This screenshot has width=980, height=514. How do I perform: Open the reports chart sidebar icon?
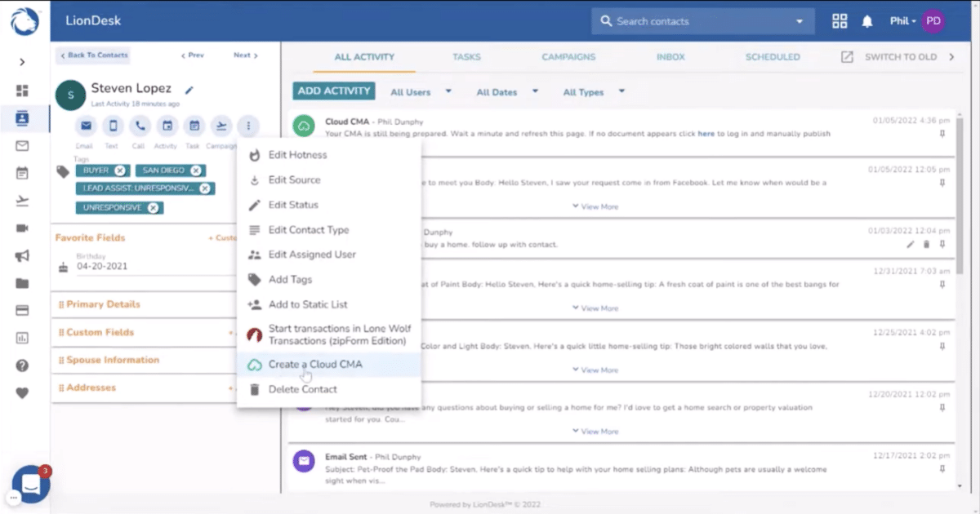coord(22,338)
